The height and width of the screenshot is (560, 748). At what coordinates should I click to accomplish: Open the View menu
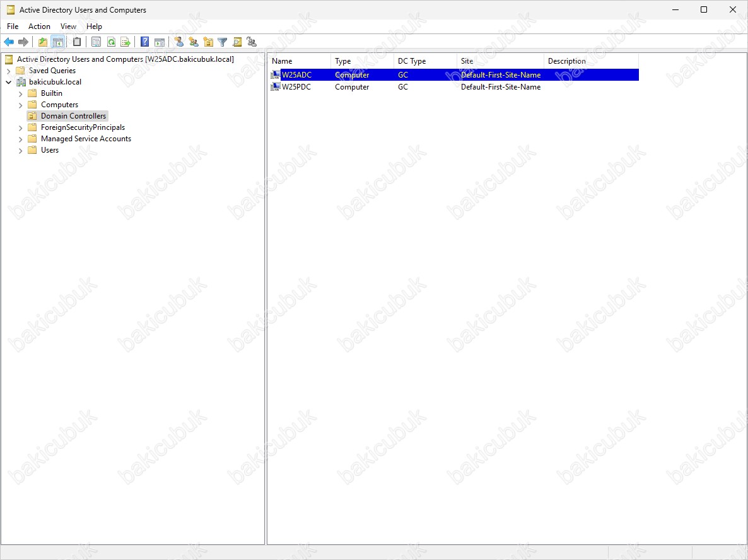(x=68, y=26)
